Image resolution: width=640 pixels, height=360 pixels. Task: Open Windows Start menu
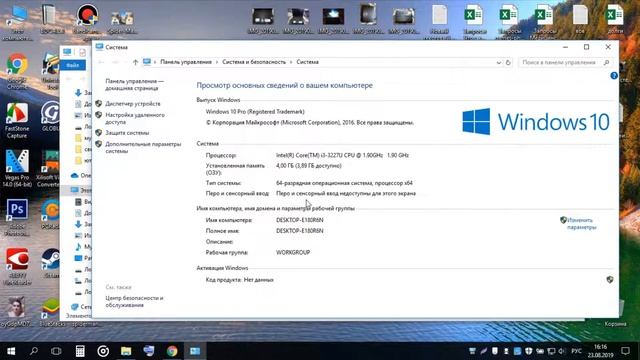point(11,351)
